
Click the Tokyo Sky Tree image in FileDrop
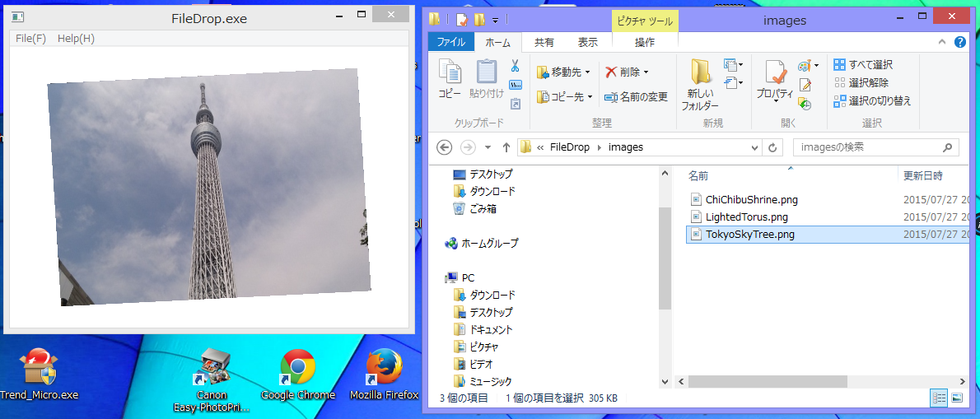point(209,188)
